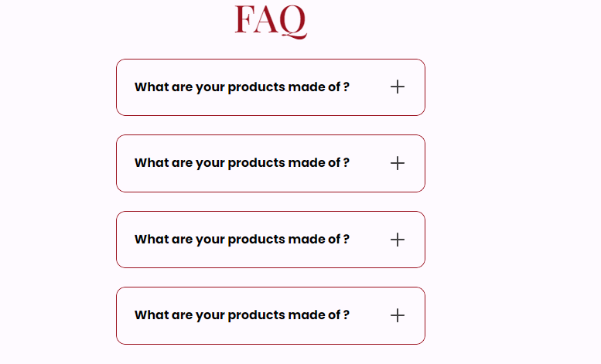Click the letter F in the FAQ heading

pos(244,20)
